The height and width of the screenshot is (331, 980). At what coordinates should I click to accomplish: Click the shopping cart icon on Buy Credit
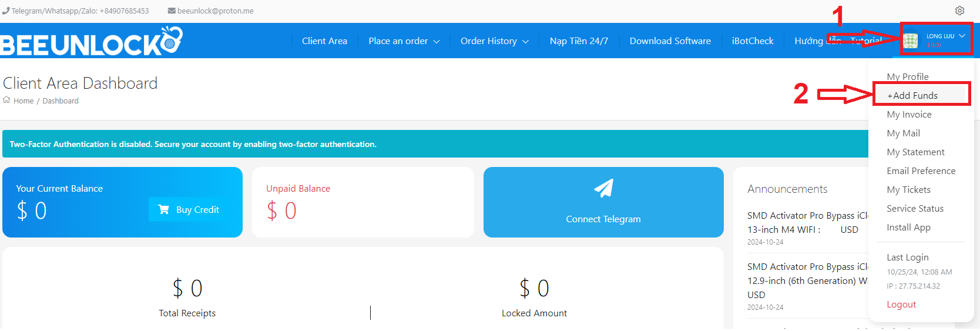click(164, 209)
